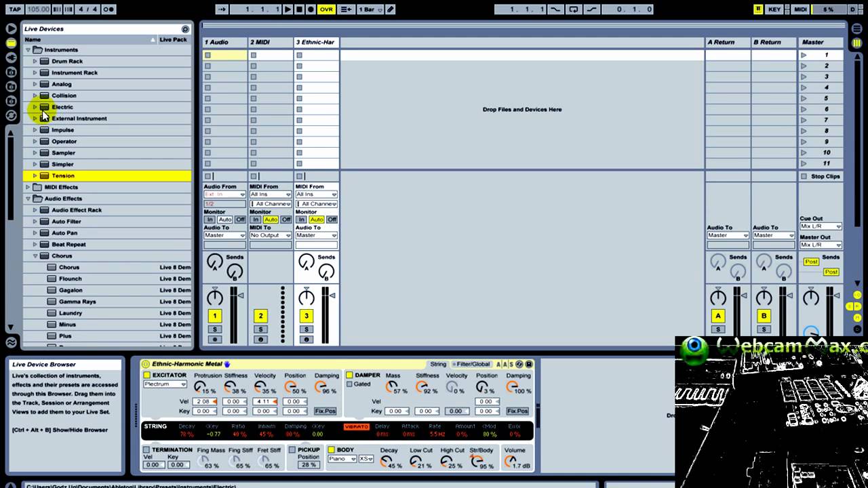Click the global Record button
Image resolution: width=868 pixels, height=488 pixels.
[x=311, y=9]
